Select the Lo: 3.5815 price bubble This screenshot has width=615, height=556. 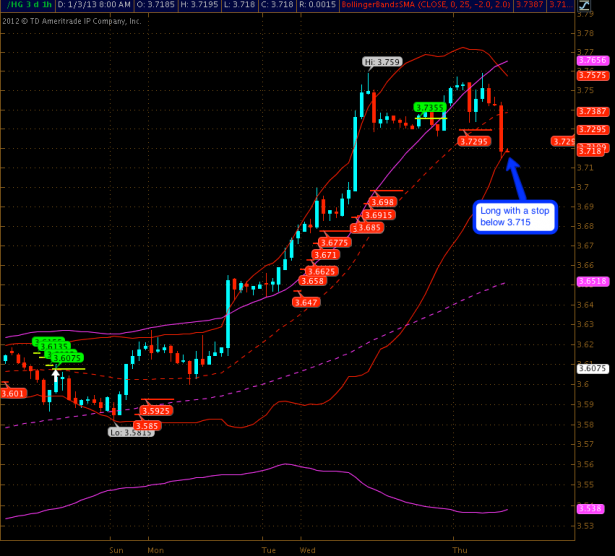click(x=131, y=432)
